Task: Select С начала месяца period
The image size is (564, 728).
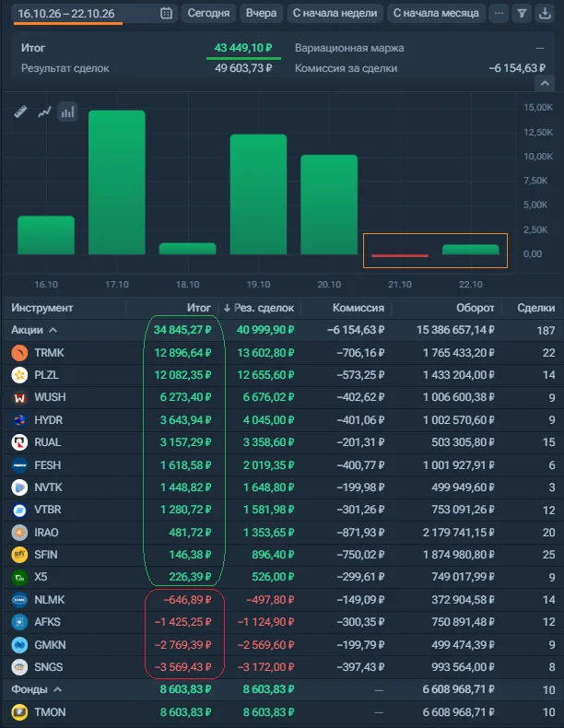Action: point(436,14)
